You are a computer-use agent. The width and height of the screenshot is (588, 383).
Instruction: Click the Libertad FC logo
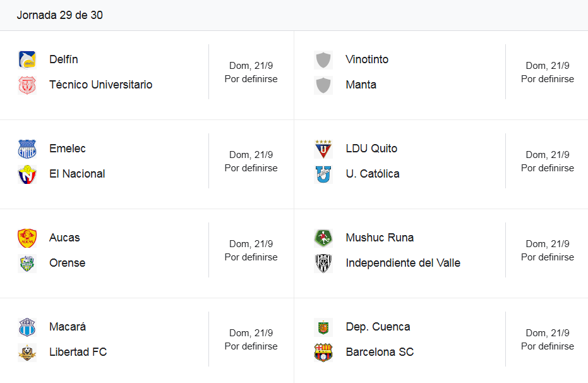click(x=27, y=352)
